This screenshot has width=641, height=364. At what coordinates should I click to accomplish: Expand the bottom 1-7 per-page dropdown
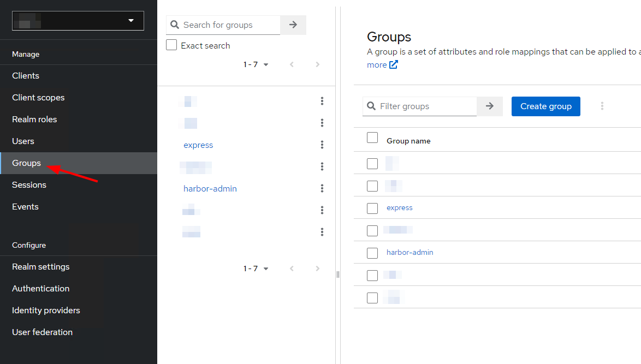[256, 268]
